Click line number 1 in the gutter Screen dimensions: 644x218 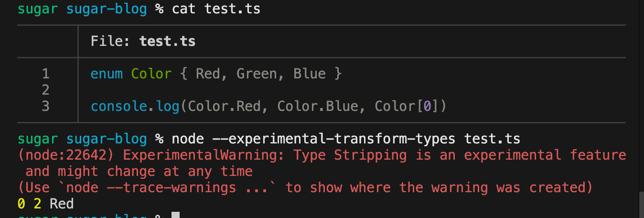pos(45,74)
